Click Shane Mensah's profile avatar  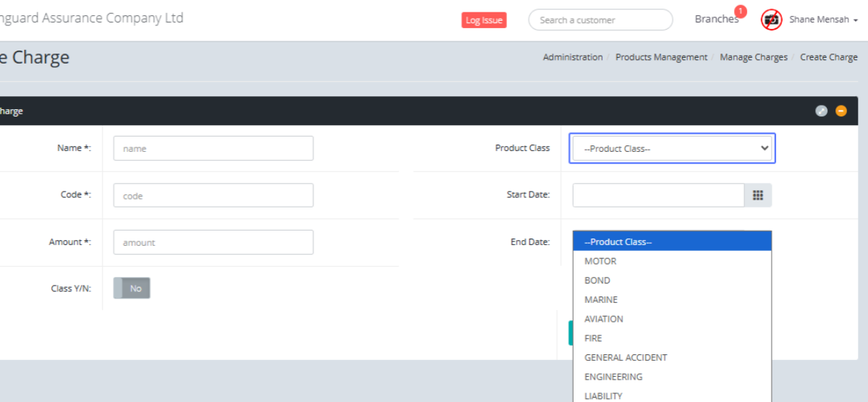(772, 20)
